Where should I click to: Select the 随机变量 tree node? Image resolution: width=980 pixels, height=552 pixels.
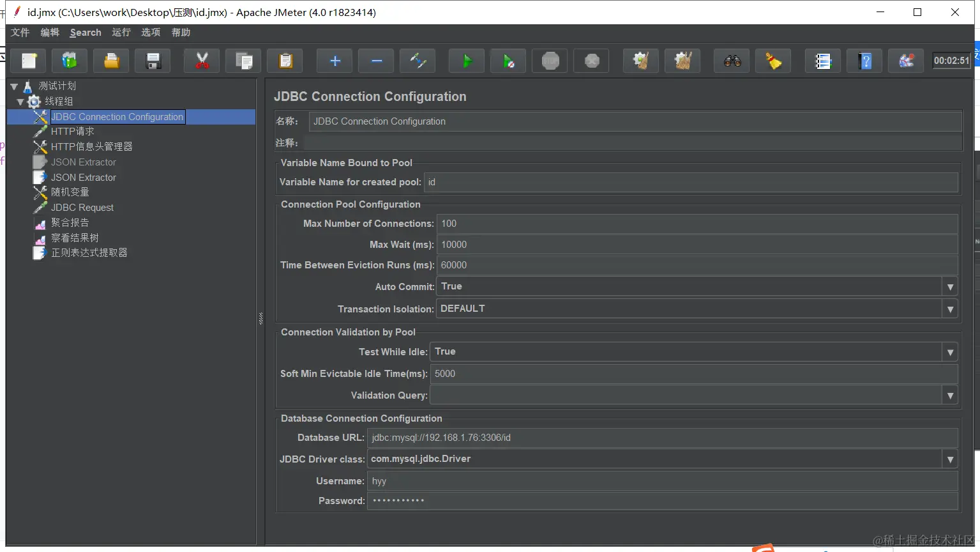(70, 192)
